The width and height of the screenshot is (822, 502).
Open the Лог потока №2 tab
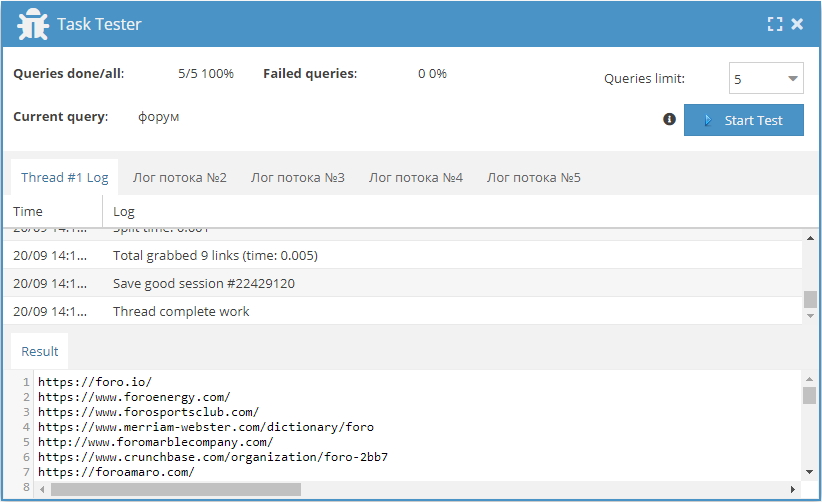[x=181, y=177]
